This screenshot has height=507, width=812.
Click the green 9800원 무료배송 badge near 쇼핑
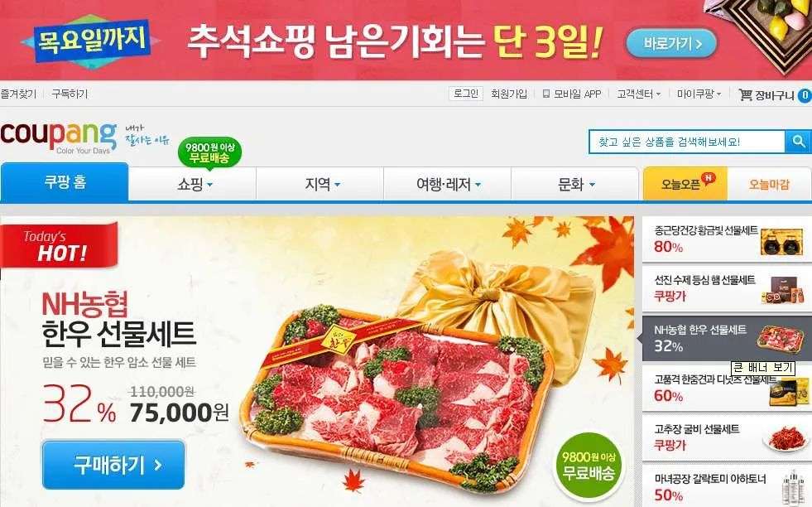(209, 153)
